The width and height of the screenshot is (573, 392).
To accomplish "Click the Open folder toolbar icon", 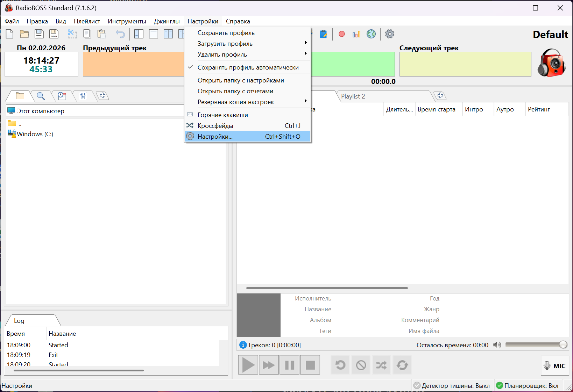I will click(24, 34).
